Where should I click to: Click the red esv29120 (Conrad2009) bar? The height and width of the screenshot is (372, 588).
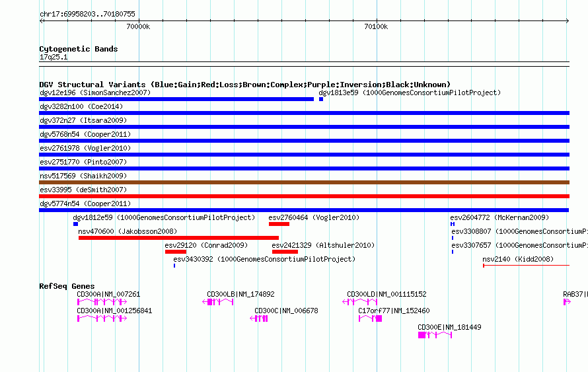coord(176,252)
